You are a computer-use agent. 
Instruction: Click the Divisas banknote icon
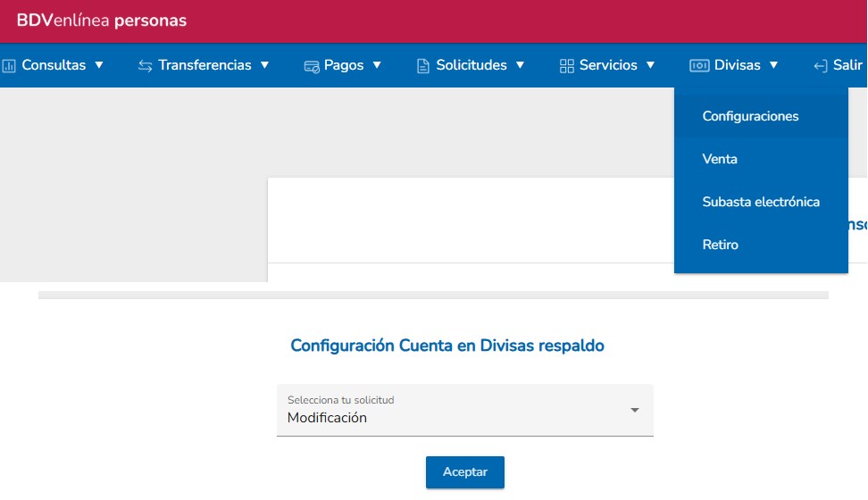699,65
